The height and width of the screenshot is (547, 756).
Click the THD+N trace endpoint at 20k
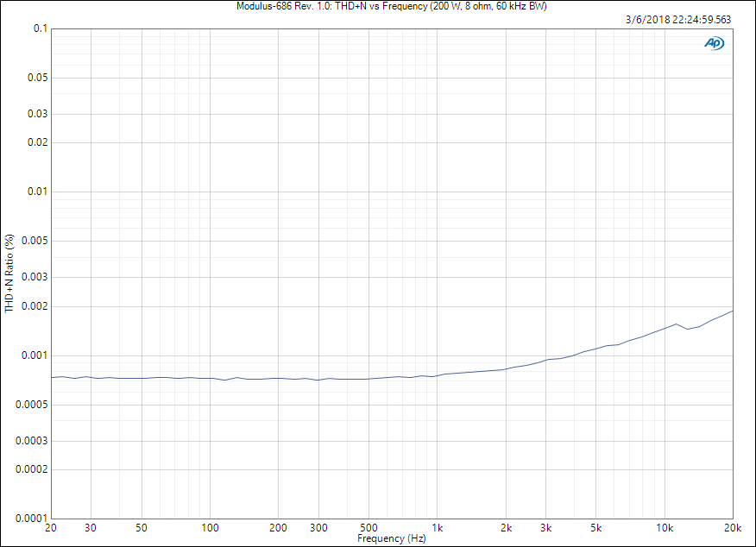pos(733,311)
